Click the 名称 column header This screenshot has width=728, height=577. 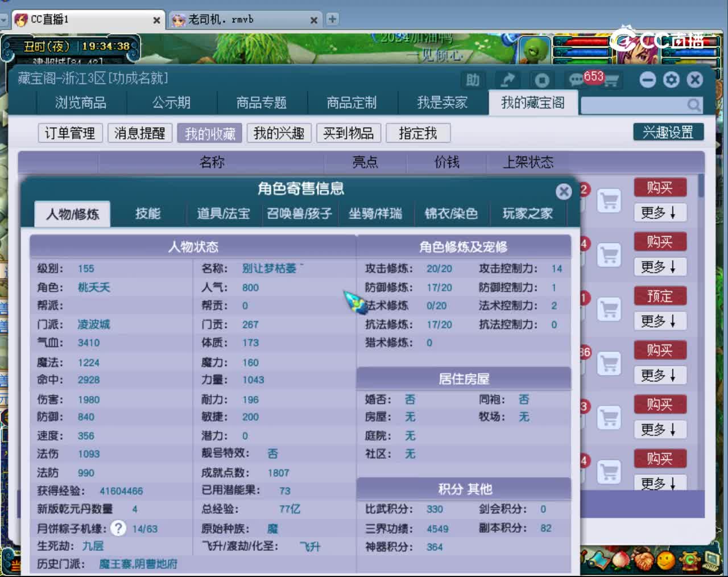212,163
